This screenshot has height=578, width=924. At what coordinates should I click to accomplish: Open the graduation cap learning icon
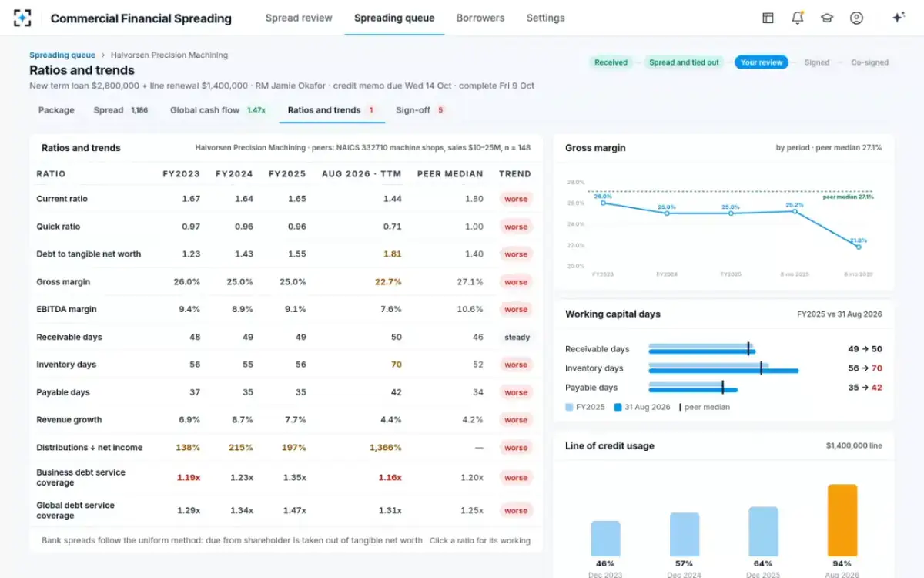827,18
